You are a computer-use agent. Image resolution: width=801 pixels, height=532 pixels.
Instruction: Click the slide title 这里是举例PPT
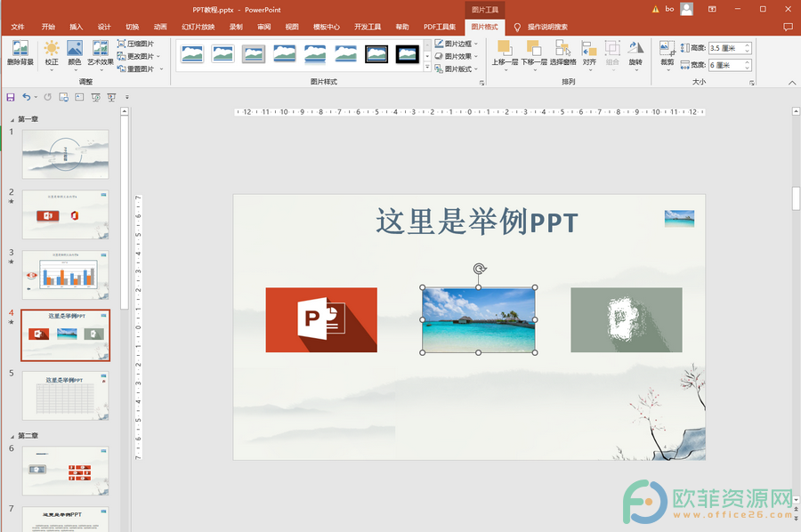[x=477, y=222]
